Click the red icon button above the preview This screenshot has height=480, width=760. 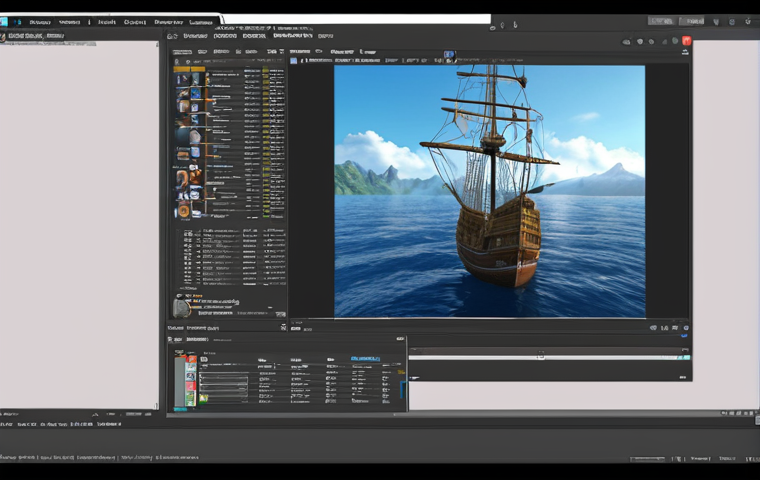click(686, 41)
